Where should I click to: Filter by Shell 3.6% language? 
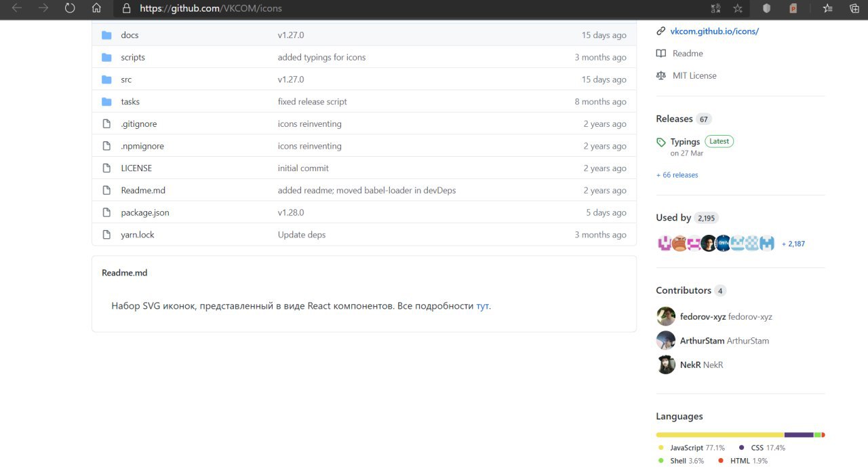[x=682, y=461]
